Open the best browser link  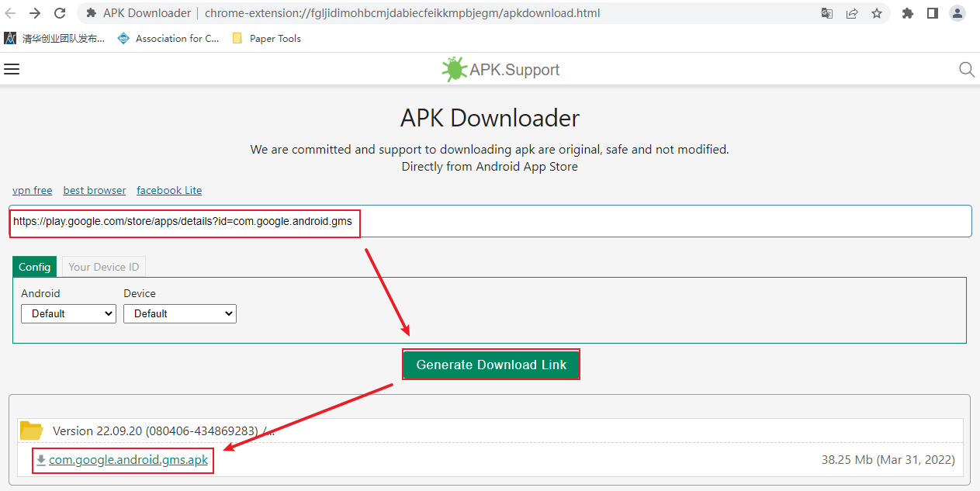[x=95, y=190]
